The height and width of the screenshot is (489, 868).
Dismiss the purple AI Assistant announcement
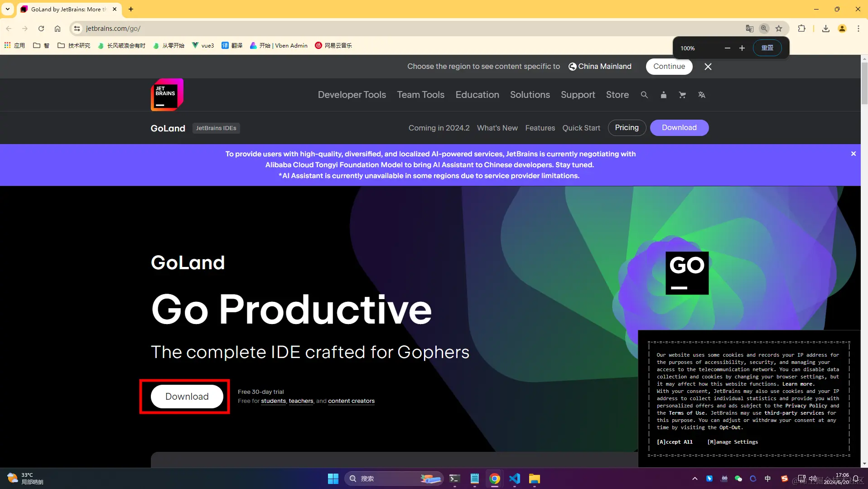click(854, 154)
